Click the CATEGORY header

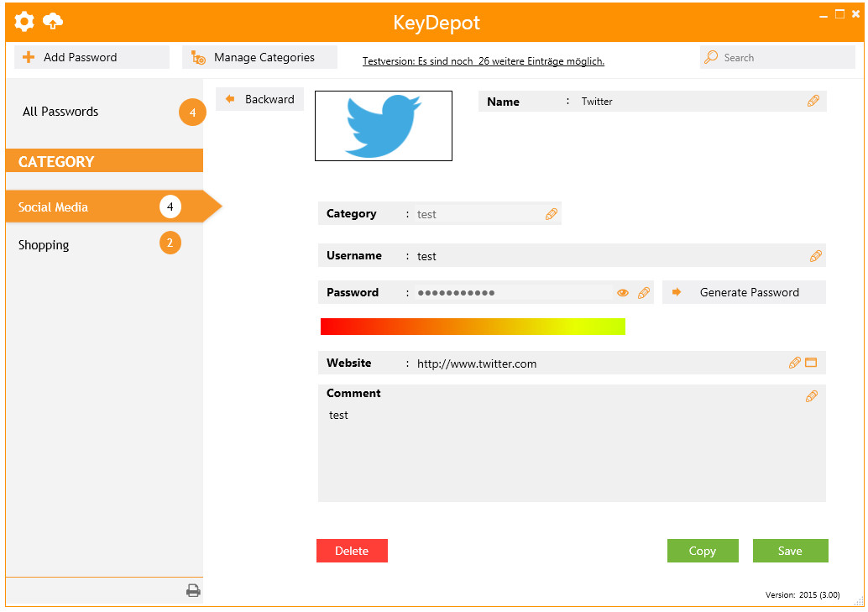[104, 160]
